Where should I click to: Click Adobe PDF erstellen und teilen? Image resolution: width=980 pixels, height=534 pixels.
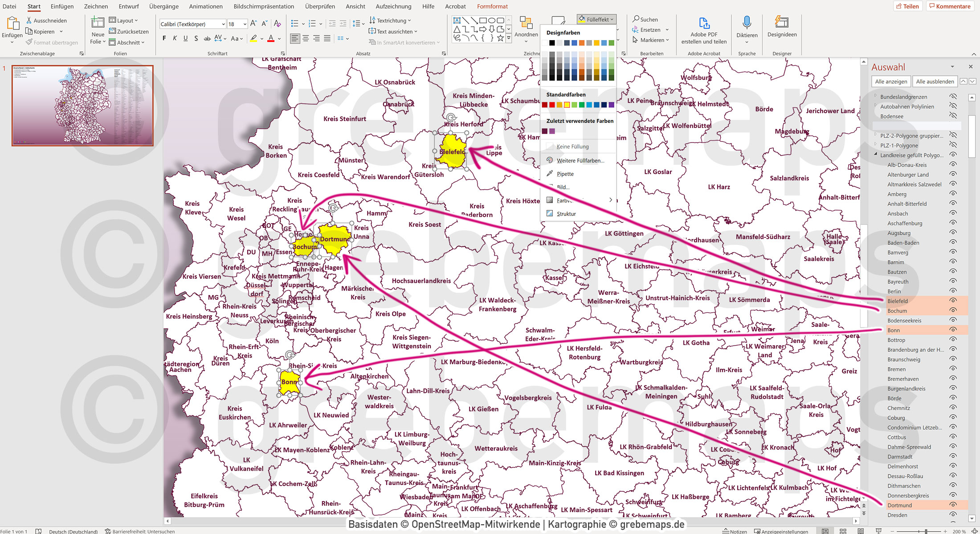704,30
